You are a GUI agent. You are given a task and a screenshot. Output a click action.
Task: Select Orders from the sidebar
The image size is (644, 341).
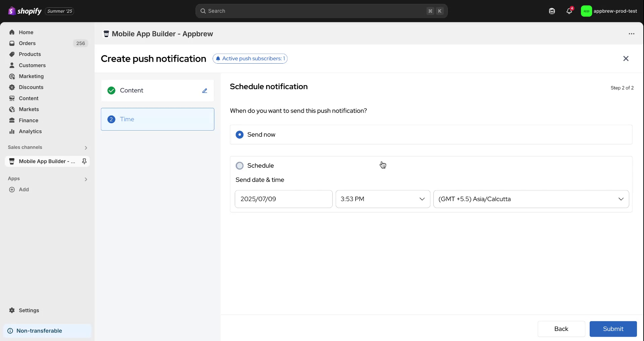(27, 43)
